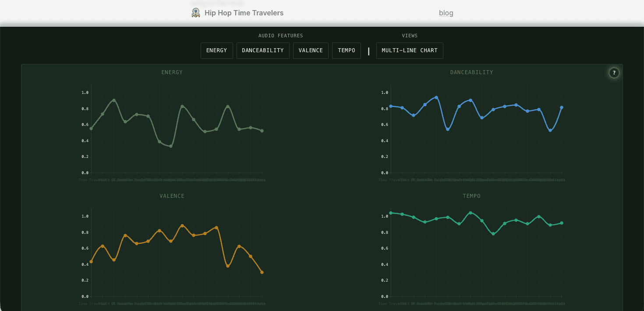Click the first data point on Danceability line
This screenshot has height=311, width=644.
[391, 106]
